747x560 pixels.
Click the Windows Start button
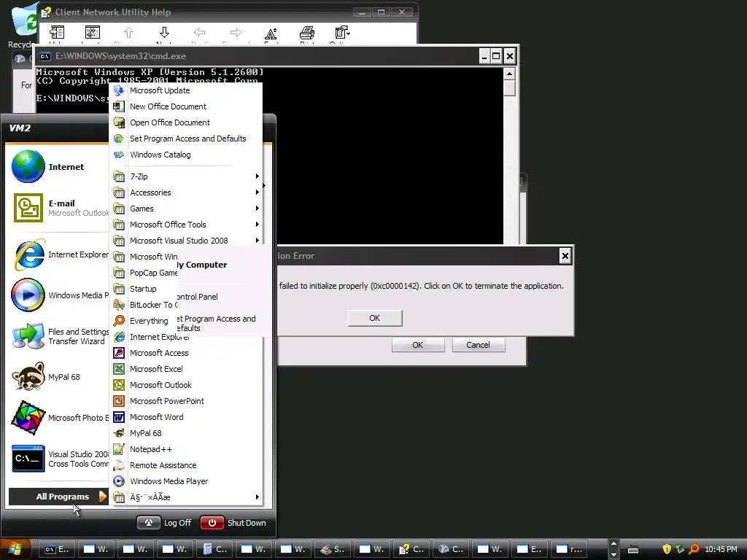point(15,549)
